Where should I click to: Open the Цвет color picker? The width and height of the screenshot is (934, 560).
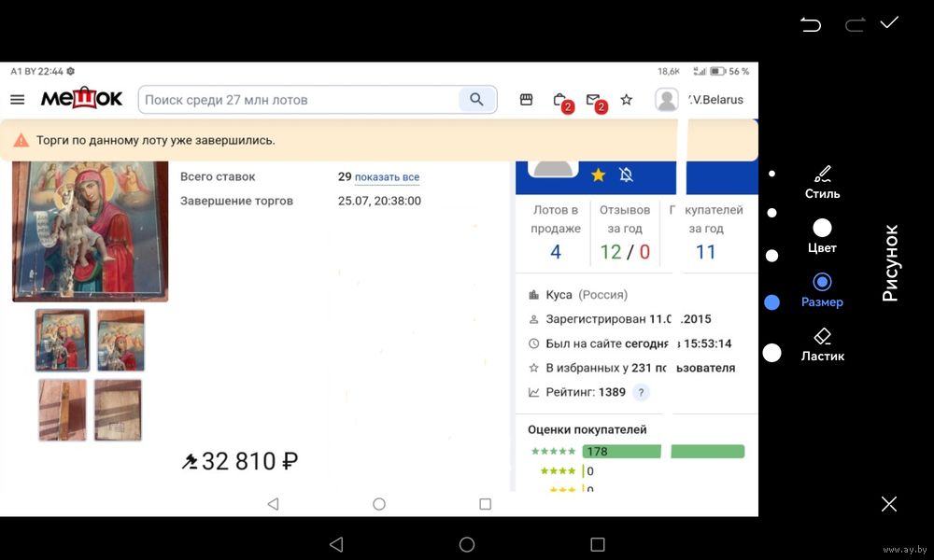point(822,236)
